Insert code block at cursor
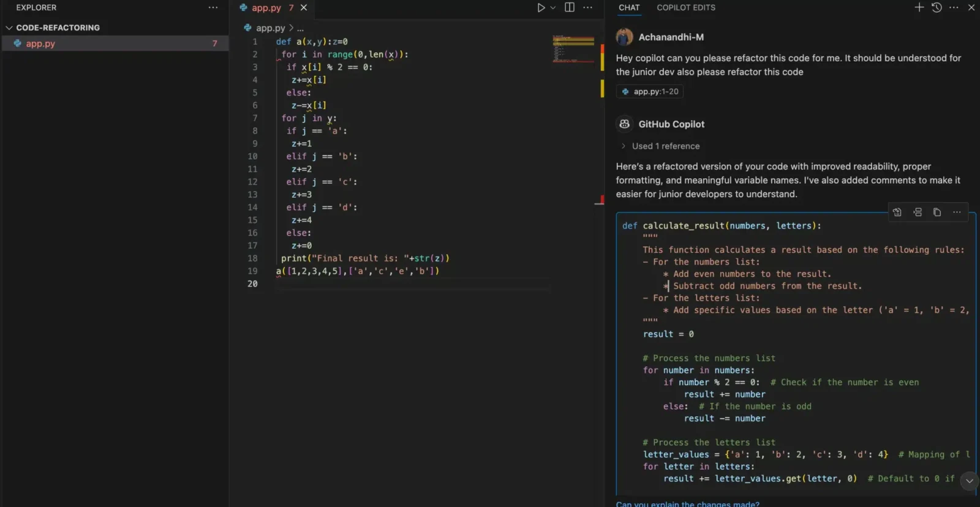 (x=918, y=212)
